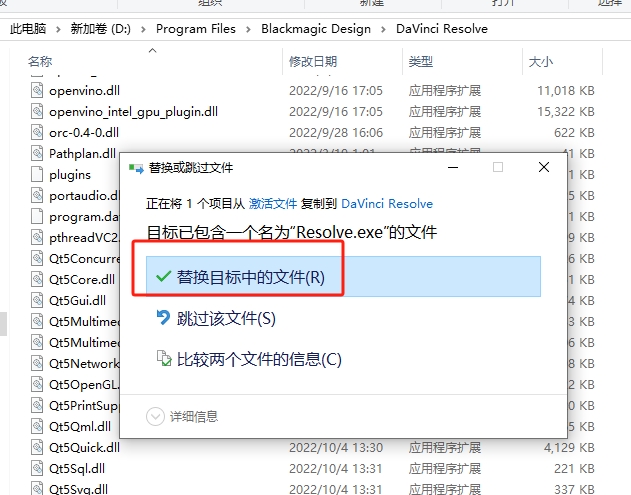
Task: Click the copy dialog's title bar icon
Action: coord(136,168)
